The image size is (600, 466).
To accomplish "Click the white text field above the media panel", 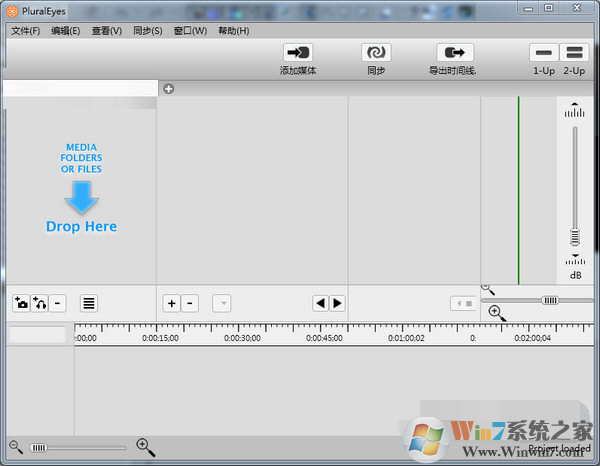I will point(80,88).
